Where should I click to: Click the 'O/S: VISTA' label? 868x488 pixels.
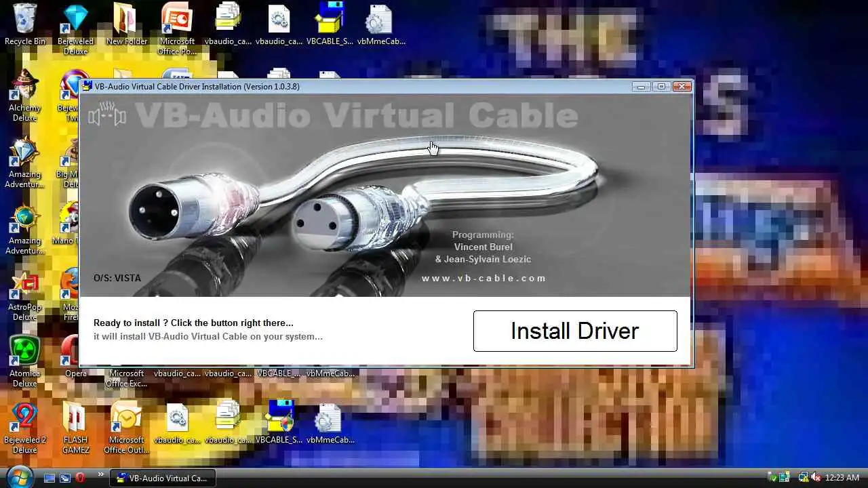point(117,278)
